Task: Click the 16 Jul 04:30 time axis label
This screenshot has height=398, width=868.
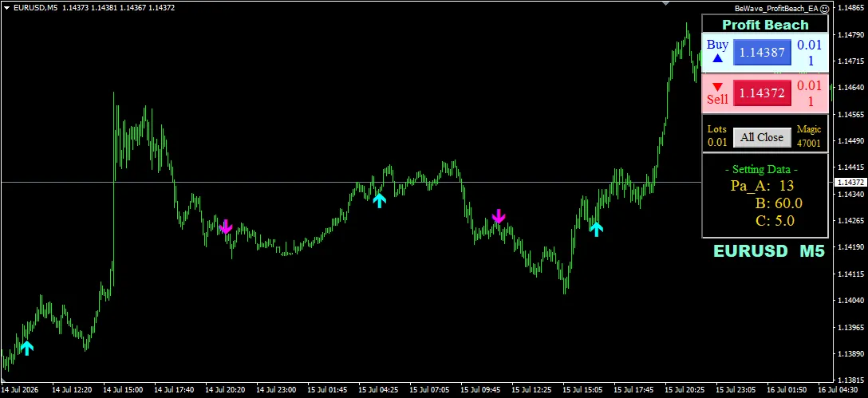Action: pyautogui.click(x=838, y=390)
